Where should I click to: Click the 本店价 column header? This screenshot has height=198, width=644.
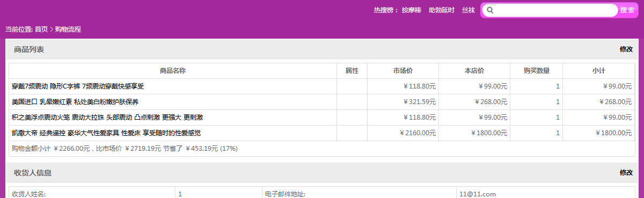474,71
